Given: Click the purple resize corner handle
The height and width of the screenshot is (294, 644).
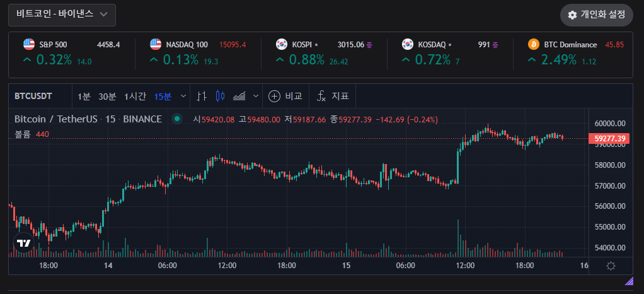Looking at the screenshot, I should point(629,281).
